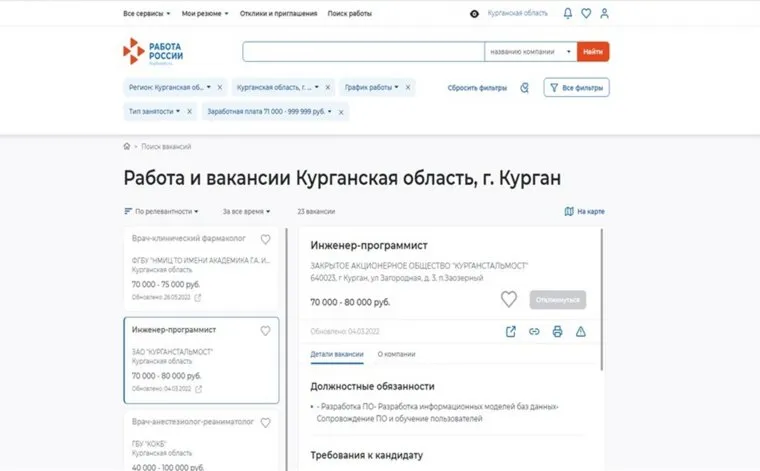760x471 pixels.
Task: Open user profile icon
Action: [604, 14]
